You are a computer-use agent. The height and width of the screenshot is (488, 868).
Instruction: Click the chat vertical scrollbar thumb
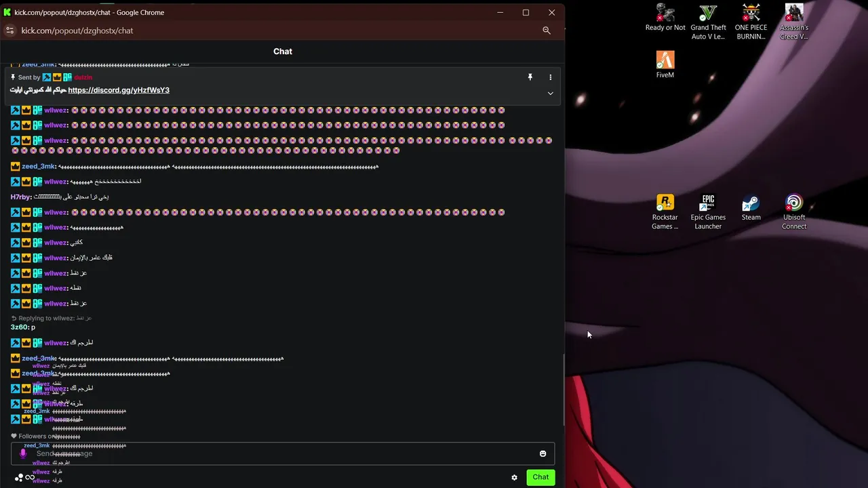[564, 390]
